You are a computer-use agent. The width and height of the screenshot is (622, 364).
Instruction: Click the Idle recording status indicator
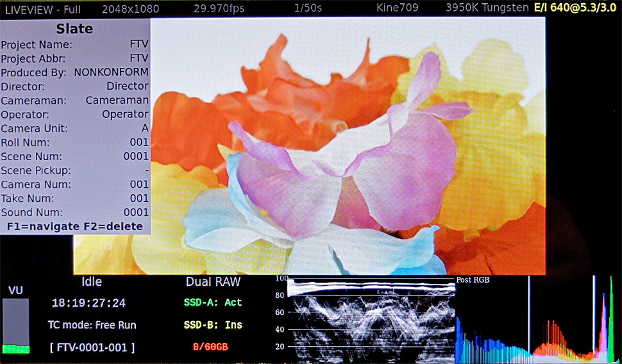(92, 281)
